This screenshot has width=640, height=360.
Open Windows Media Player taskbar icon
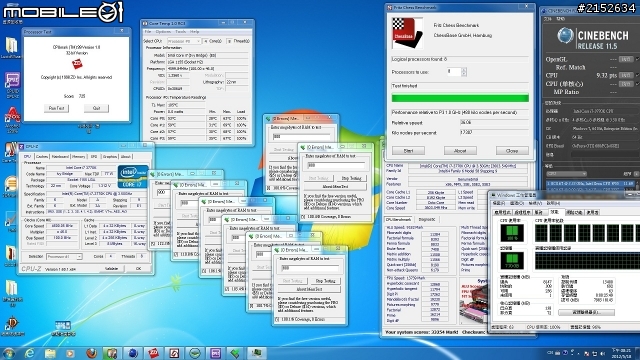pos(71,353)
